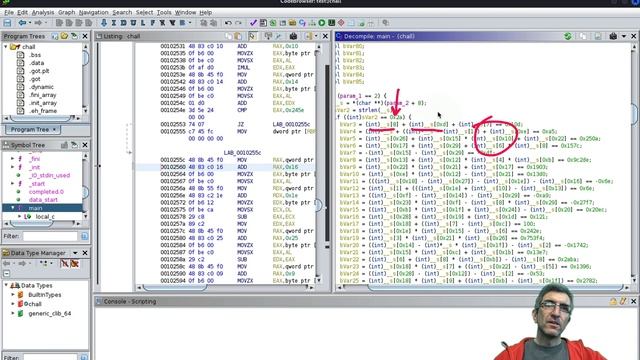Viewport: 640px width, 360px height.
Task: Open the Search menu
Action: (122, 13)
